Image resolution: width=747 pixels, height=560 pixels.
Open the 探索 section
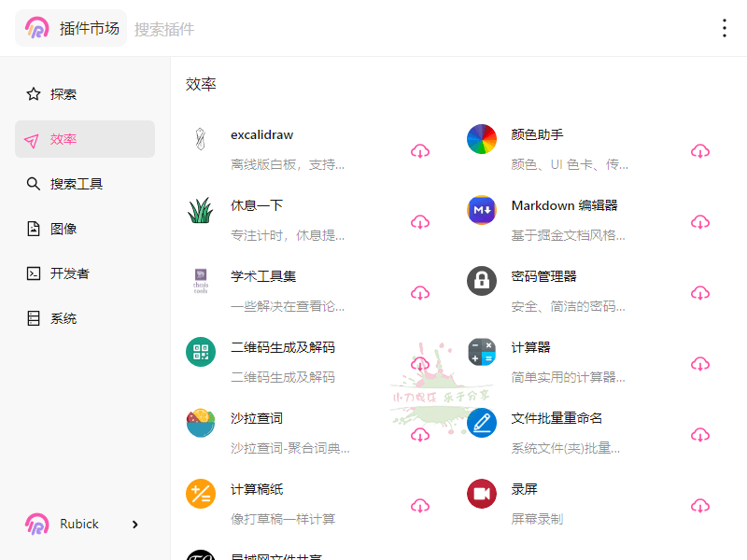tap(62, 93)
